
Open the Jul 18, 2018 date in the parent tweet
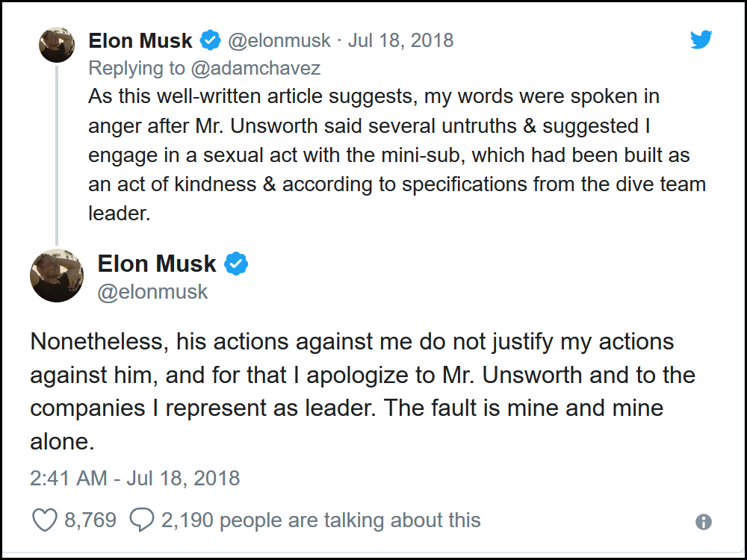point(400,40)
